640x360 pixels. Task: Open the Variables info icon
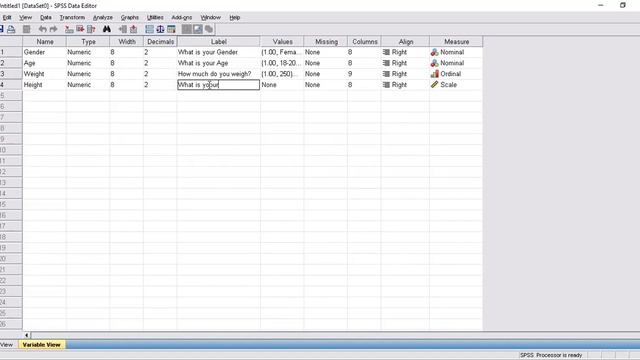coord(91,29)
